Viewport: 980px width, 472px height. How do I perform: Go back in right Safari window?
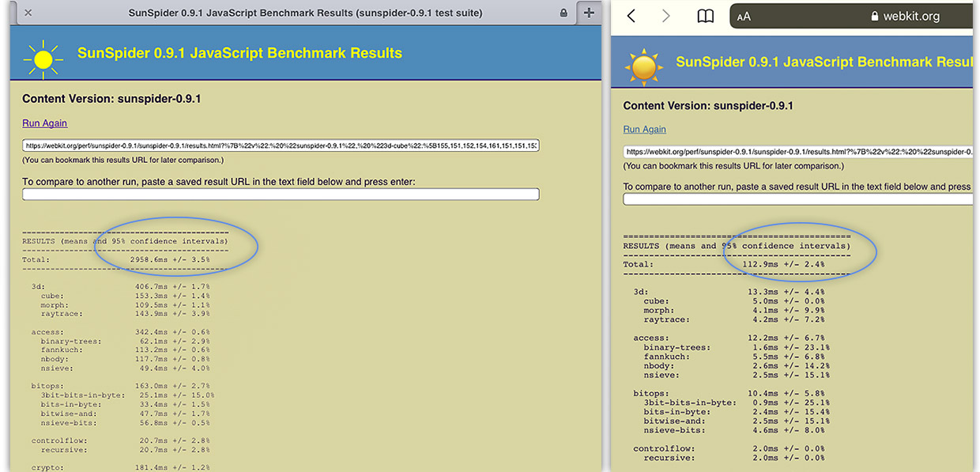(631, 16)
